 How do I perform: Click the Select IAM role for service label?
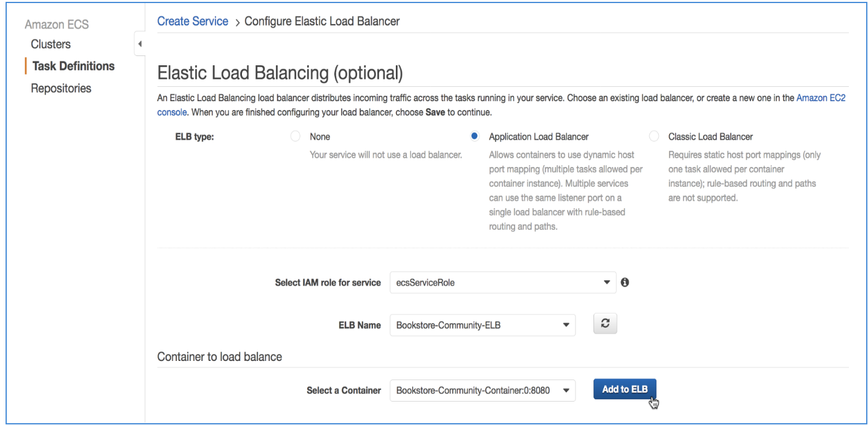[328, 283]
